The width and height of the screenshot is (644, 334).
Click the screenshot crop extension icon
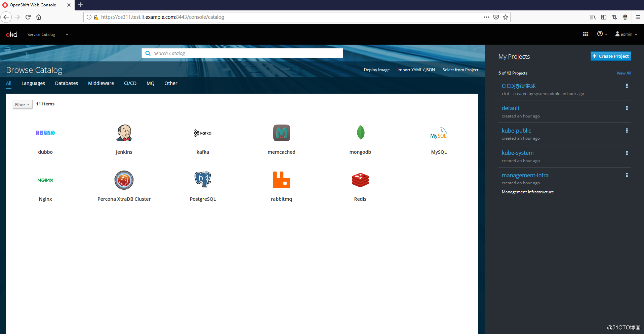pos(614,17)
